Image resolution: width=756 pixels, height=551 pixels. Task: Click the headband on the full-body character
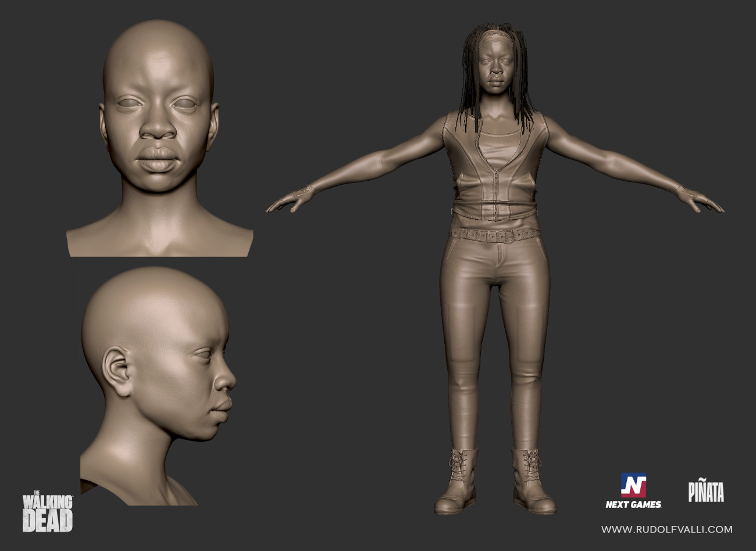495,40
